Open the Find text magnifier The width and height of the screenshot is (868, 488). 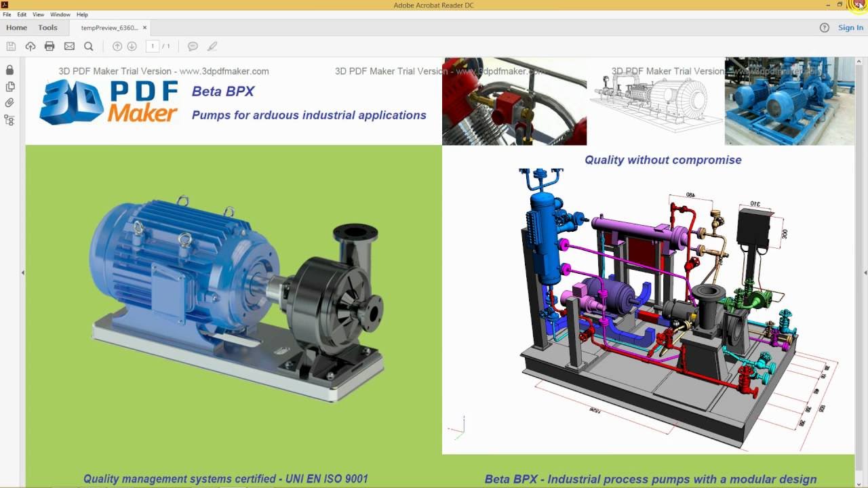88,46
